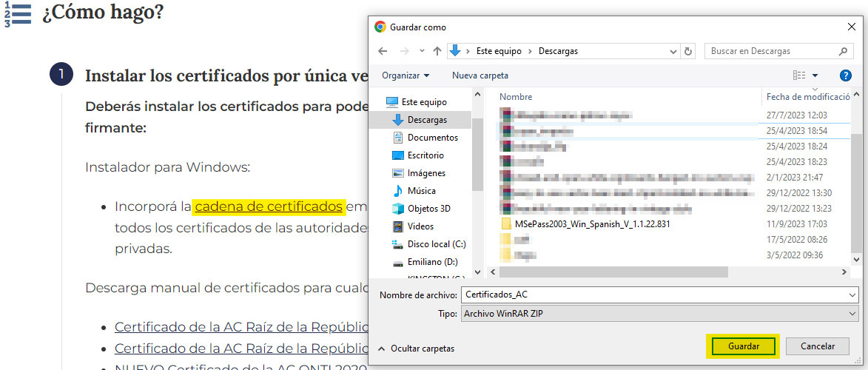The image size is (868, 370).
Task: Open the Help question mark icon
Action: (846, 75)
